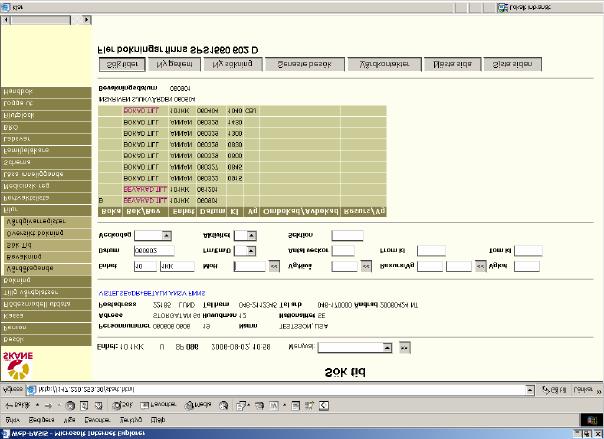Open the Back button history dropdown arrow
Viewport: 604px width, 439px height.
37,405
